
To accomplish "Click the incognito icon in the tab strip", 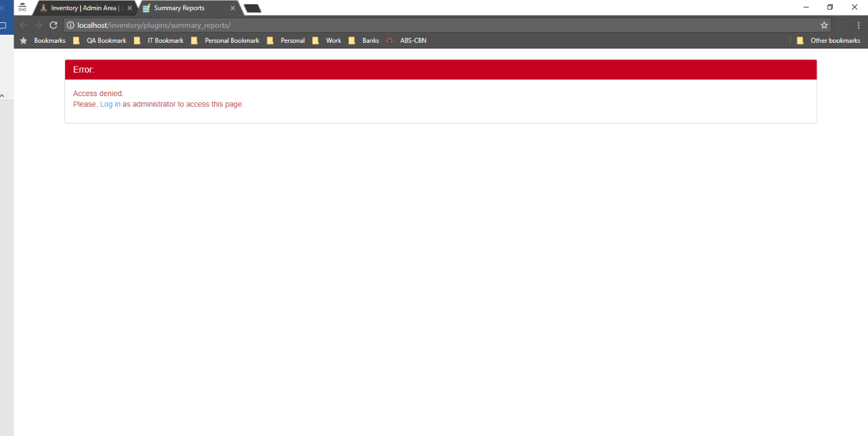I will coord(22,7).
